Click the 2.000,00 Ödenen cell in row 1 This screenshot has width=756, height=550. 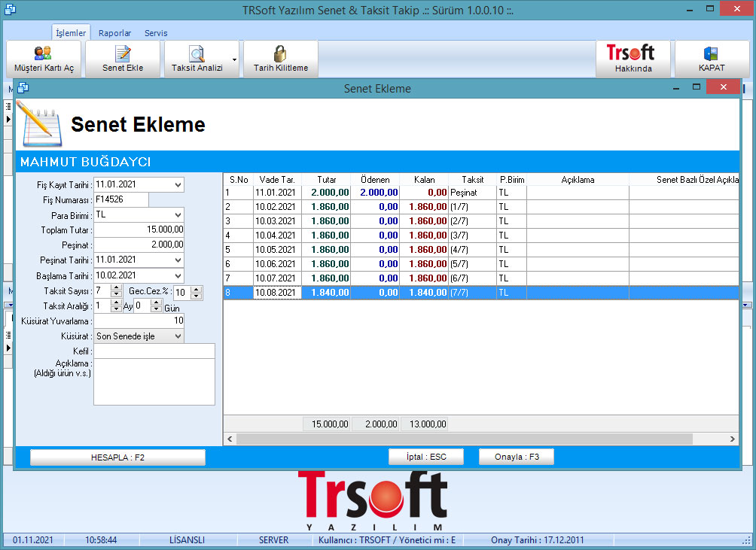pos(375,193)
